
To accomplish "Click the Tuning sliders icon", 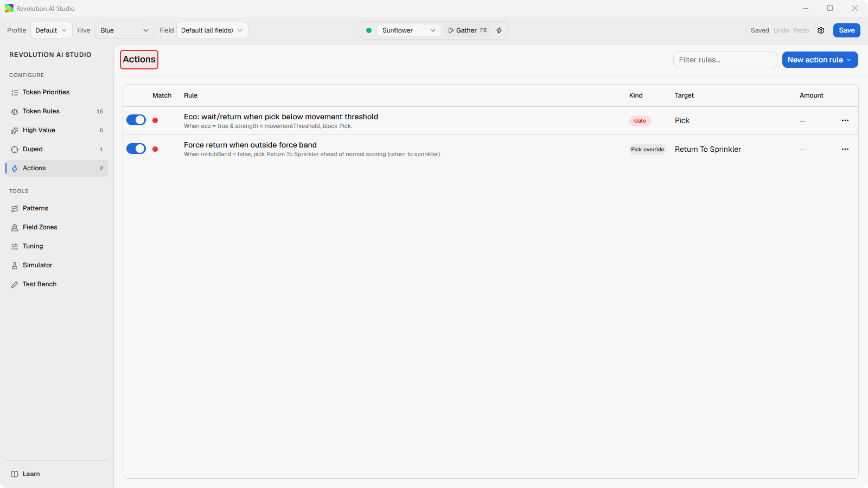I will click(15, 247).
